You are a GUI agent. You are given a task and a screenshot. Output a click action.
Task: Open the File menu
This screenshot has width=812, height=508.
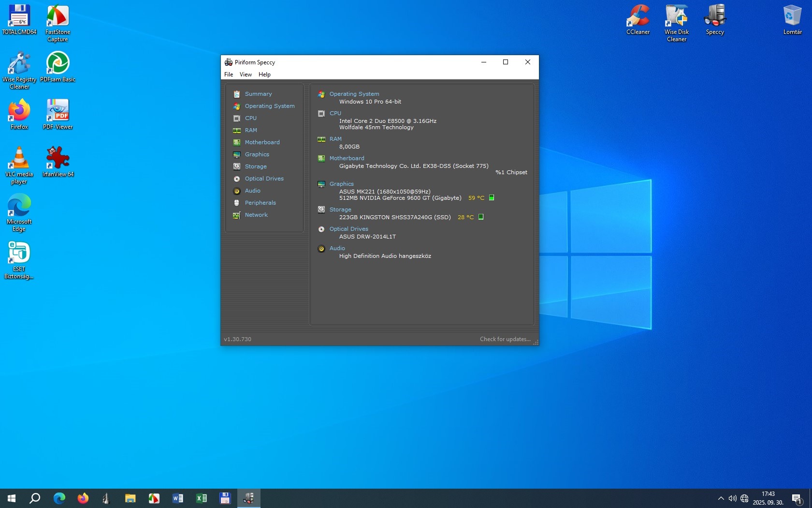pyautogui.click(x=229, y=75)
